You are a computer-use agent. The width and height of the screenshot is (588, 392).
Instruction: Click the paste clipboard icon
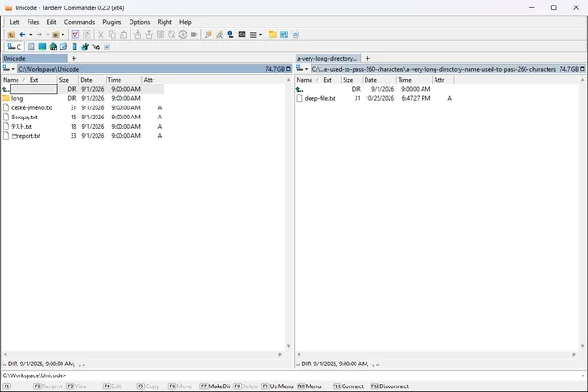123,35
